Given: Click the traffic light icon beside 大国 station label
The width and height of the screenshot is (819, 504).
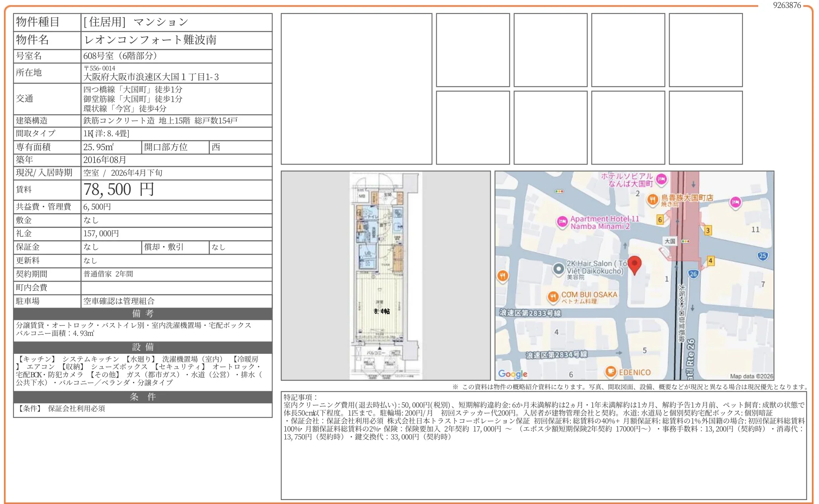Looking at the screenshot, I should 686,241.
